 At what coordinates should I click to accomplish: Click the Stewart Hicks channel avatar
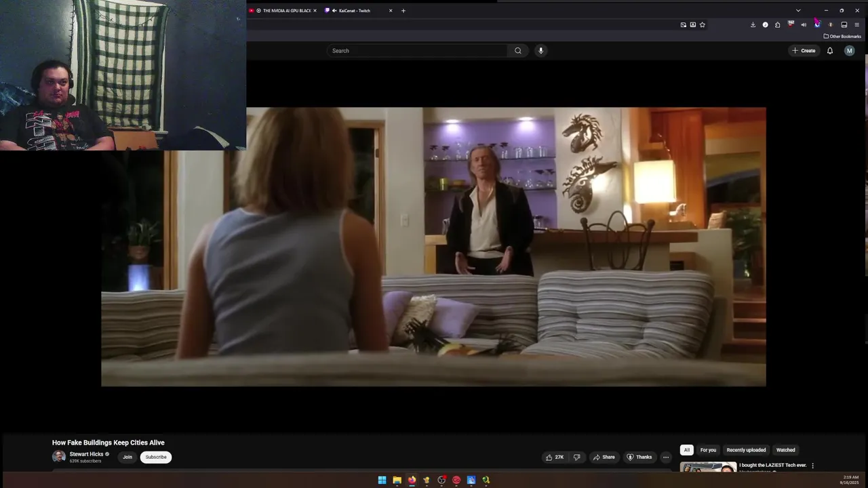pos(59,457)
